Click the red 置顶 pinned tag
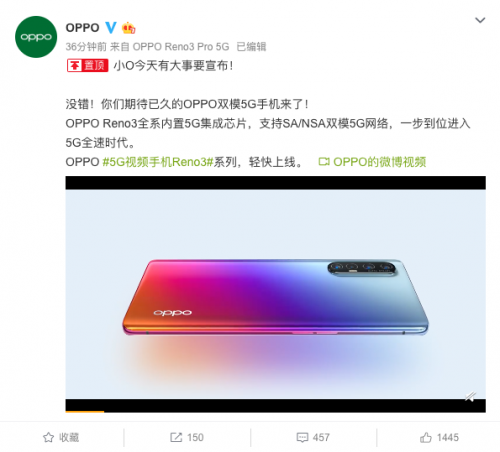The width and height of the screenshot is (500, 452). [x=88, y=65]
